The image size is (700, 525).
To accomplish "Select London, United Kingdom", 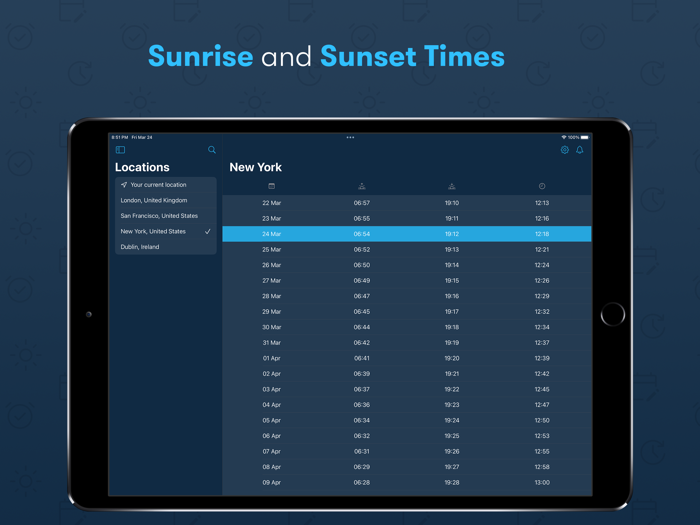I will (x=166, y=200).
